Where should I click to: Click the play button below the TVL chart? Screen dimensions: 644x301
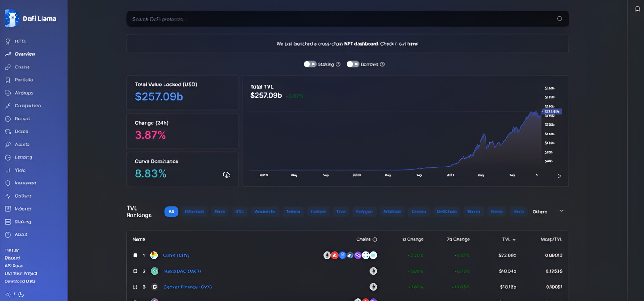click(559, 176)
